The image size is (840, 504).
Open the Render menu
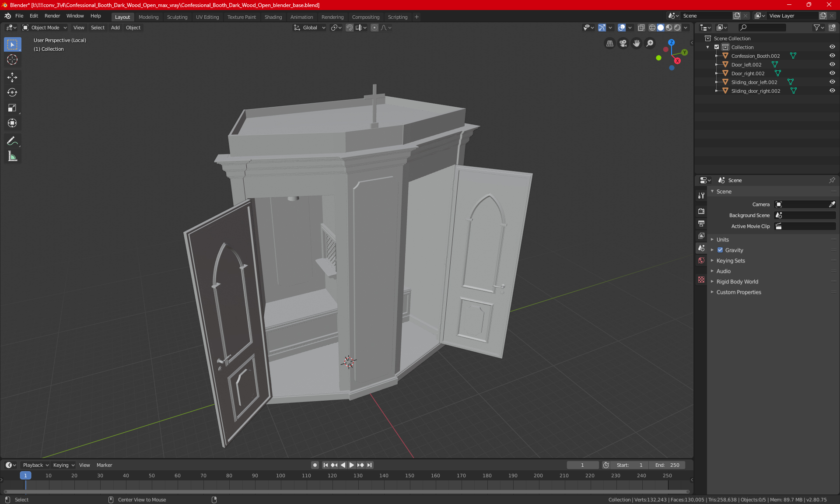tap(52, 16)
